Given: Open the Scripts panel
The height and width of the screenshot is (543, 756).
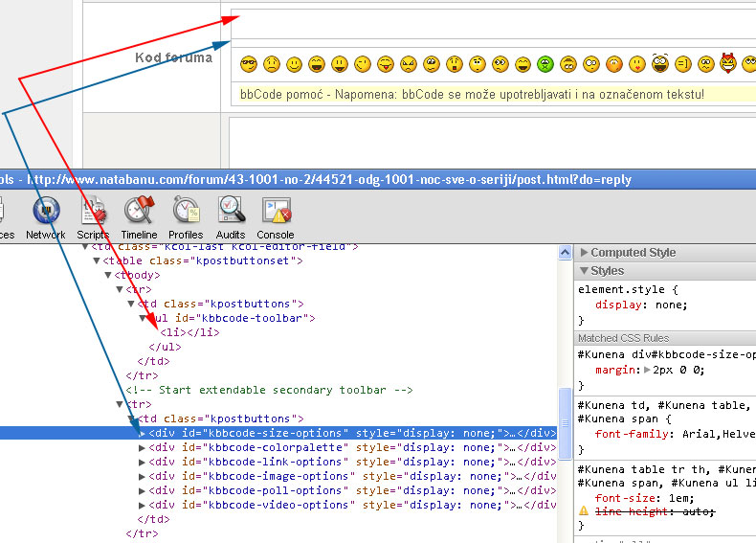Looking at the screenshot, I should pos(93,216).
